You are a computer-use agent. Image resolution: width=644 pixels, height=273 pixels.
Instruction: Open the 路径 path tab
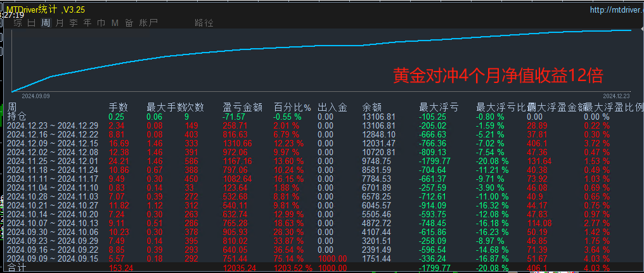pos(203,23)
